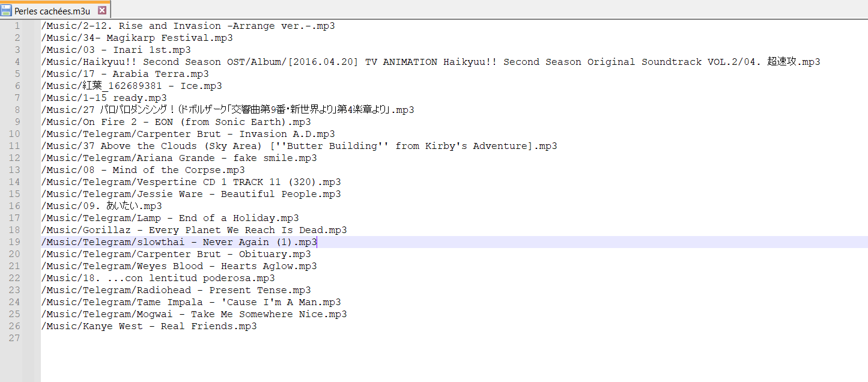Viewport: 868px width, 382px height.
Task: Click the slowthai - Never Again (1) line
Action: pos(179,242)
